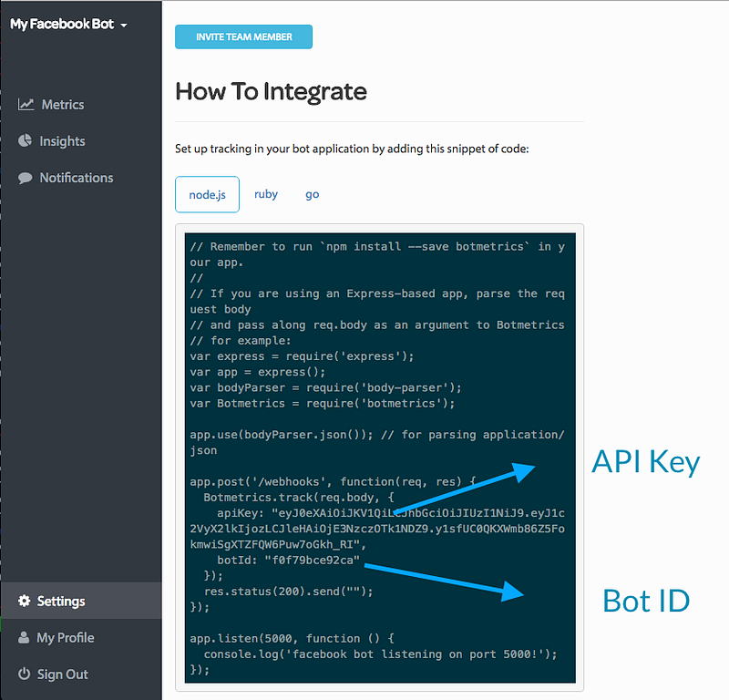Click the Notifications speech bubble icon
The height and width of the screenshot is (700, 729).
26,178
